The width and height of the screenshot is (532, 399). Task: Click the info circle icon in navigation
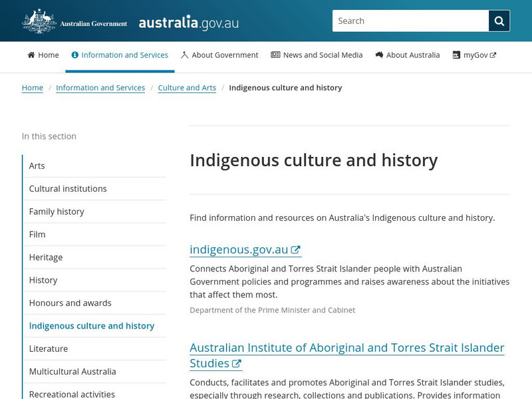pyautogui.click(x=75, y=55)
